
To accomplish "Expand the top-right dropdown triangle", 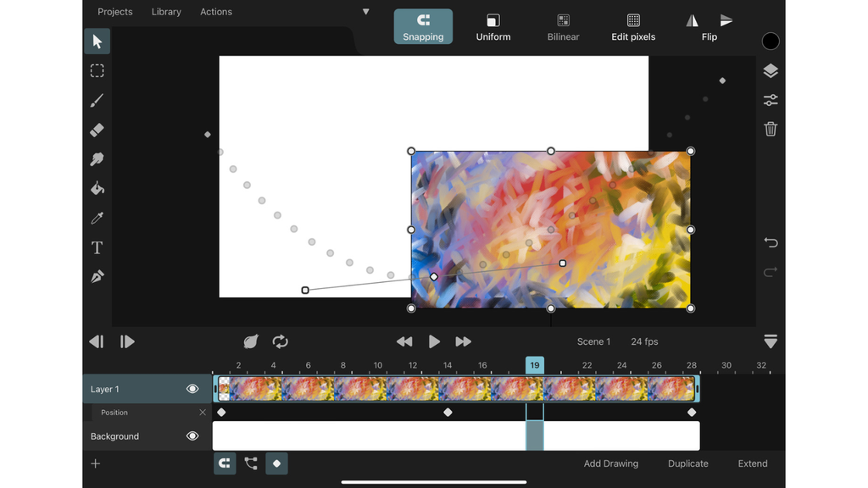I will coord(365,11).
